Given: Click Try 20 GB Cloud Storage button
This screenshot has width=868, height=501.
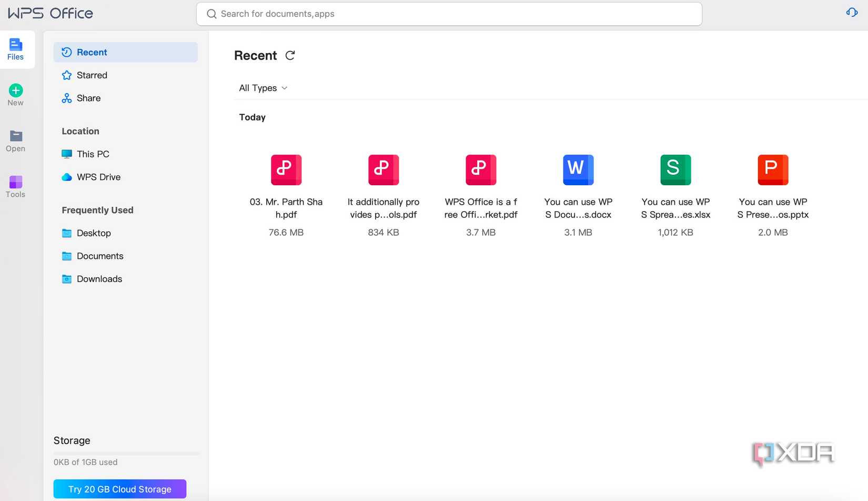Looking at the screenshot, I should point(119,489).
